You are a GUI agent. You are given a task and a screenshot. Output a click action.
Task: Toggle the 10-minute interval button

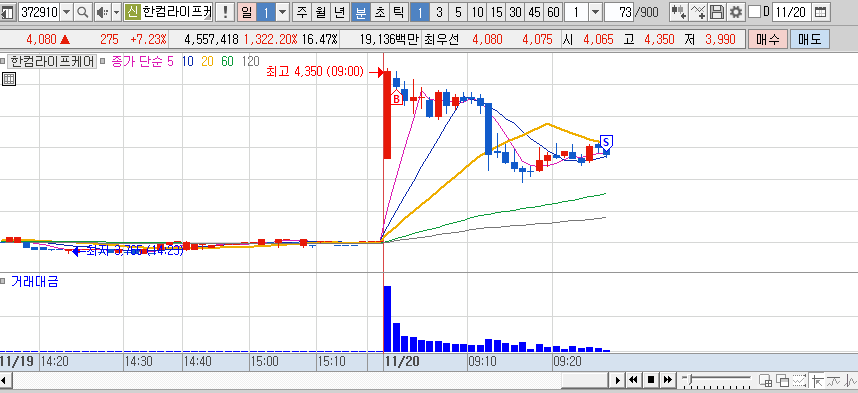[478, 11]
